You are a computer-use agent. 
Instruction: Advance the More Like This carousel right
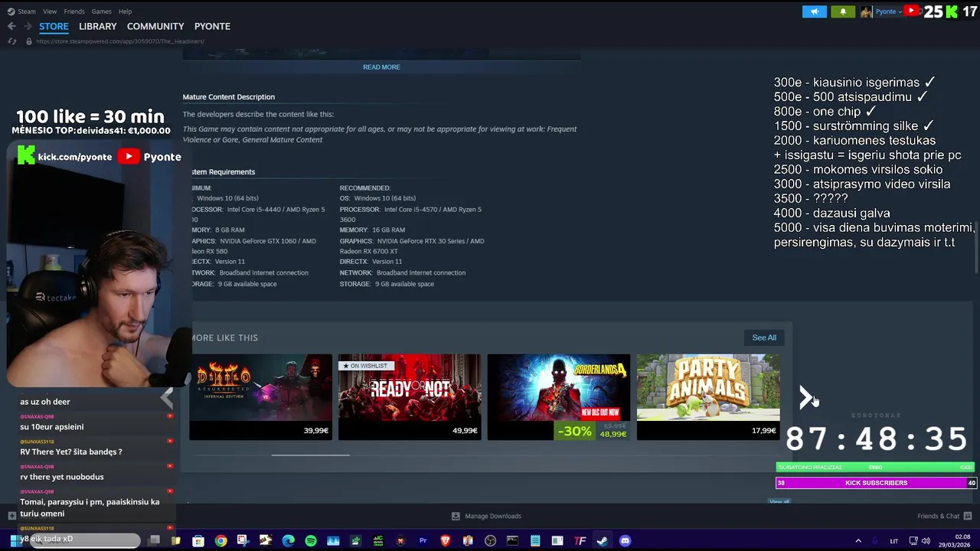[x=805, y=396]
